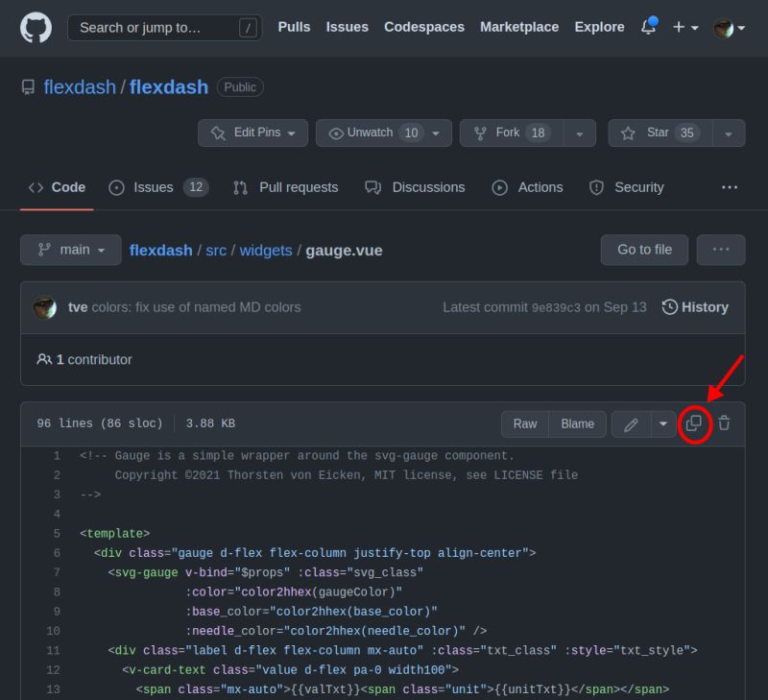Open the bold flexdash repository link
Viewport: 768px width, 700px height.
(169, 87)
